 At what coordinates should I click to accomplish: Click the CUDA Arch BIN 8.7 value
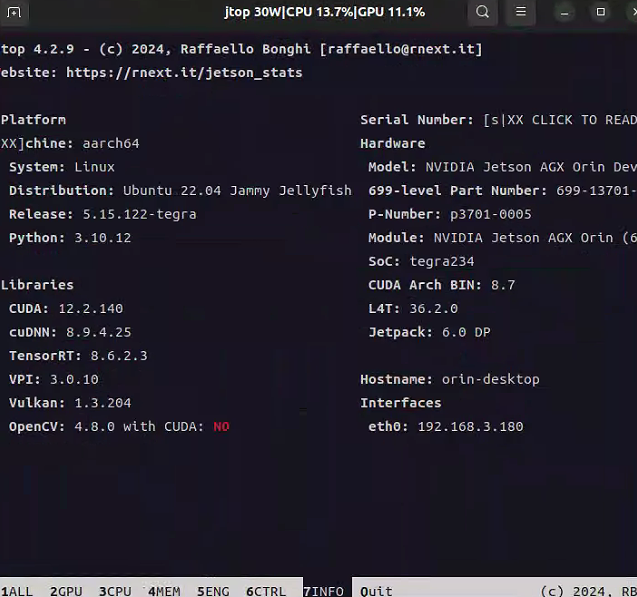click(x=503, y=285)
